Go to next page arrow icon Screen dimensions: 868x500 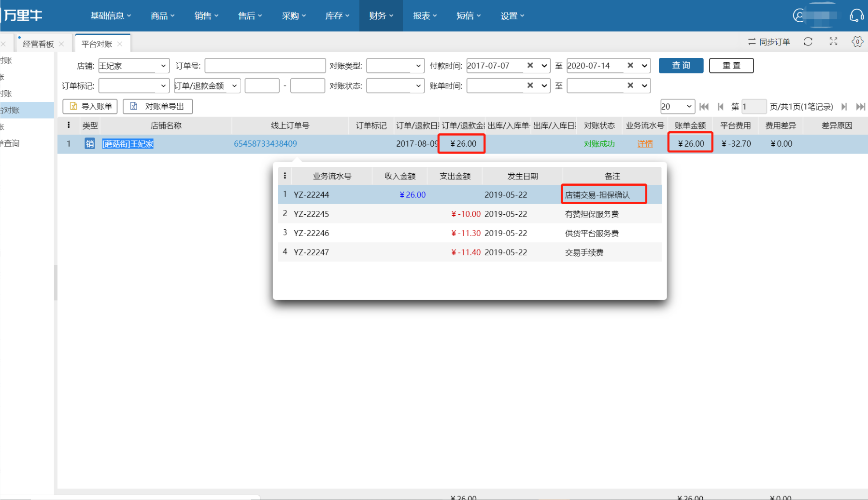[844, 107]
